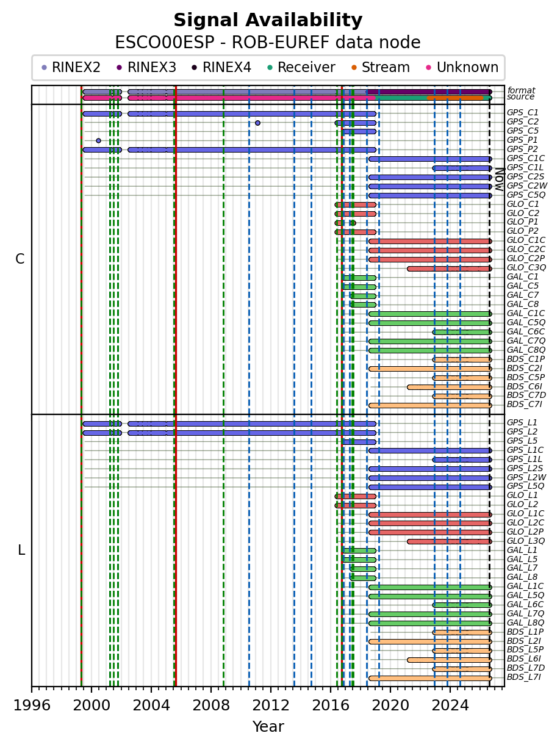Select the GPS_L1 row label
This screenshot has height=747, width=560.
522,423
